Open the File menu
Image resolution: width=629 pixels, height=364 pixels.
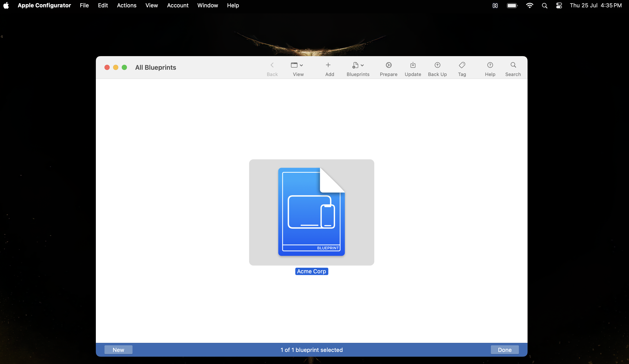point(84,5)
